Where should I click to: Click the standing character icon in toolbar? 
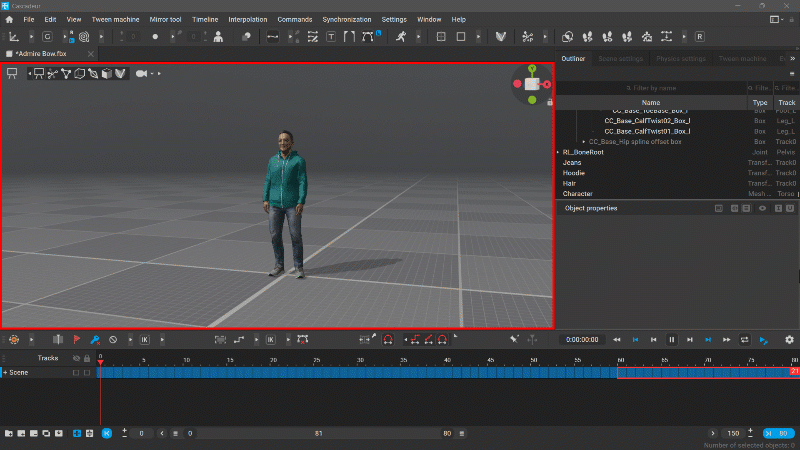tap(219, 37)
